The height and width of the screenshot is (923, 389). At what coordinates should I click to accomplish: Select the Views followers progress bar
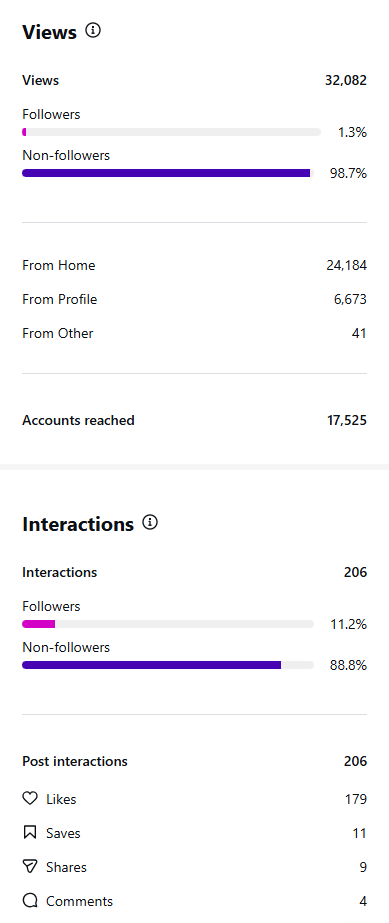pyautogui.click(x=171, y=132)
